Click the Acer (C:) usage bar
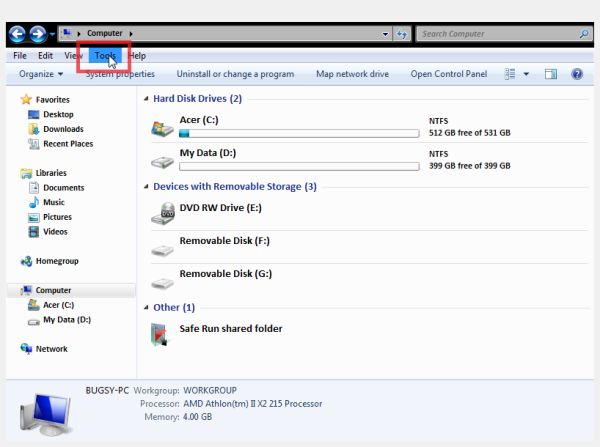600x447 pixels. pos(299,133)
